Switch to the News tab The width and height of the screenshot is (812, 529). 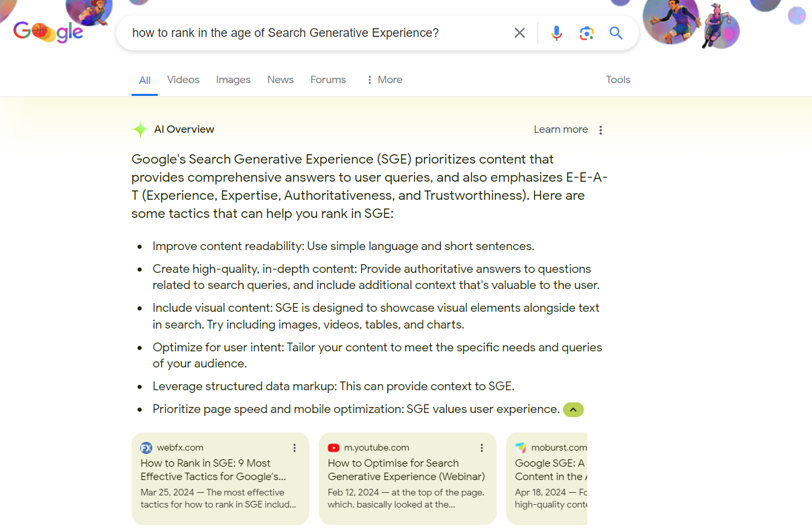tap(281, 80)
